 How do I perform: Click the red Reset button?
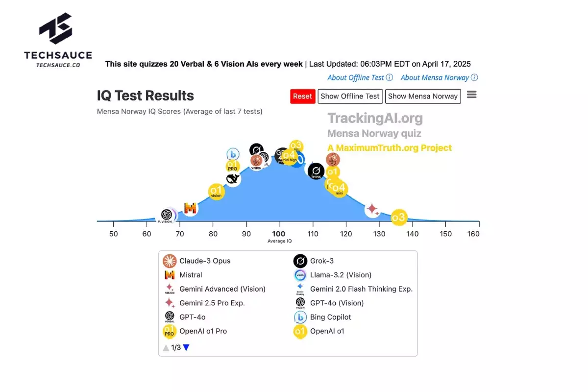pyautogui.click(x=302, y=97)
